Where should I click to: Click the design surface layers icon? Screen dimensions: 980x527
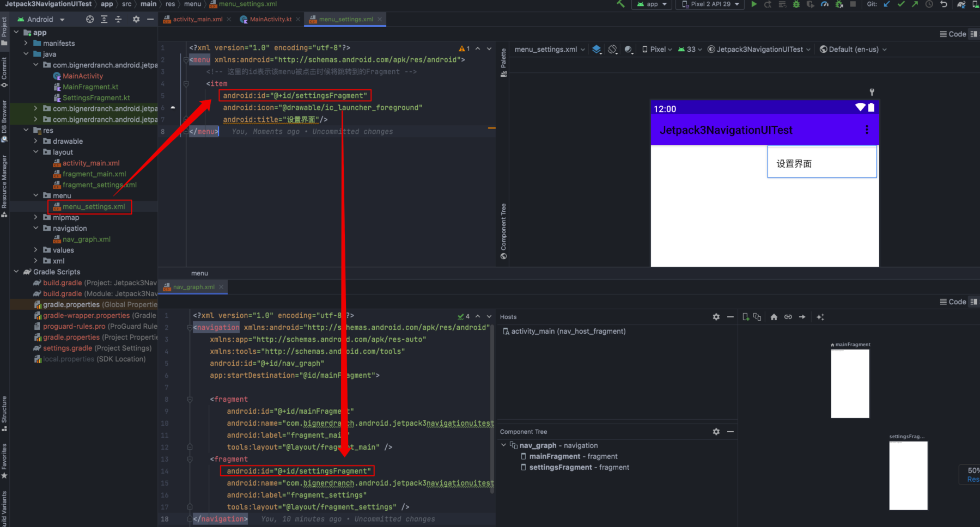[597, 50]
